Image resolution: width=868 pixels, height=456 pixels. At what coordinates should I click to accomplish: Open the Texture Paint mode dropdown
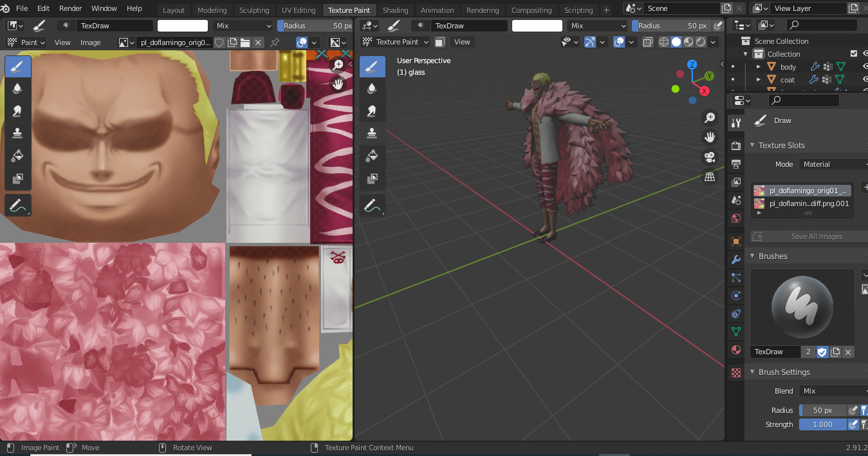(394, 42)
